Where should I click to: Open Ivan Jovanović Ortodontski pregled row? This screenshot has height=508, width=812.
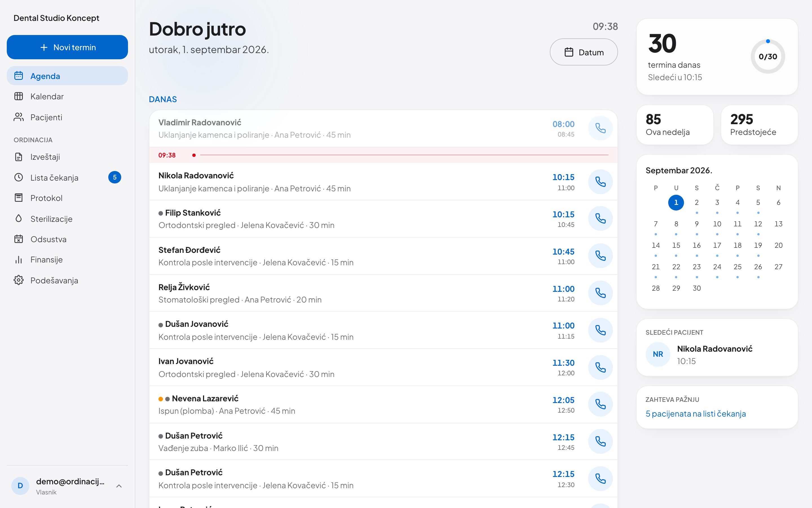tap(383, 367)
